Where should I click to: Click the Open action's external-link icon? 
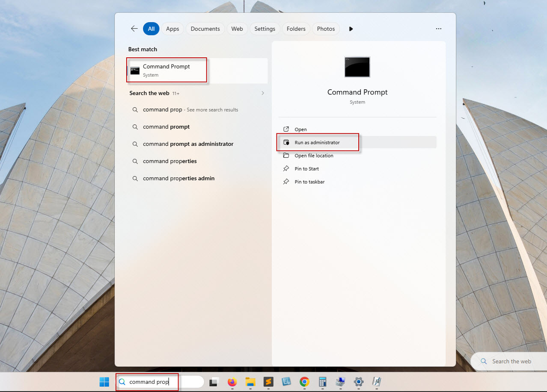[x=286, y=129]
